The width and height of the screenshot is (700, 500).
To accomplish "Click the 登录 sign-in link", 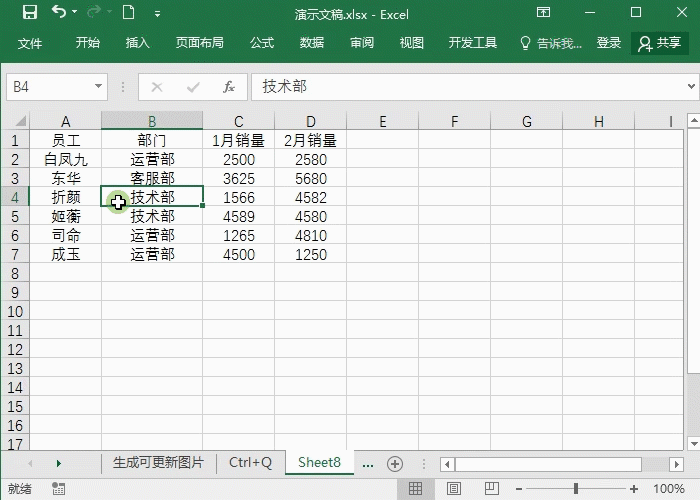I will coord(609,43).
